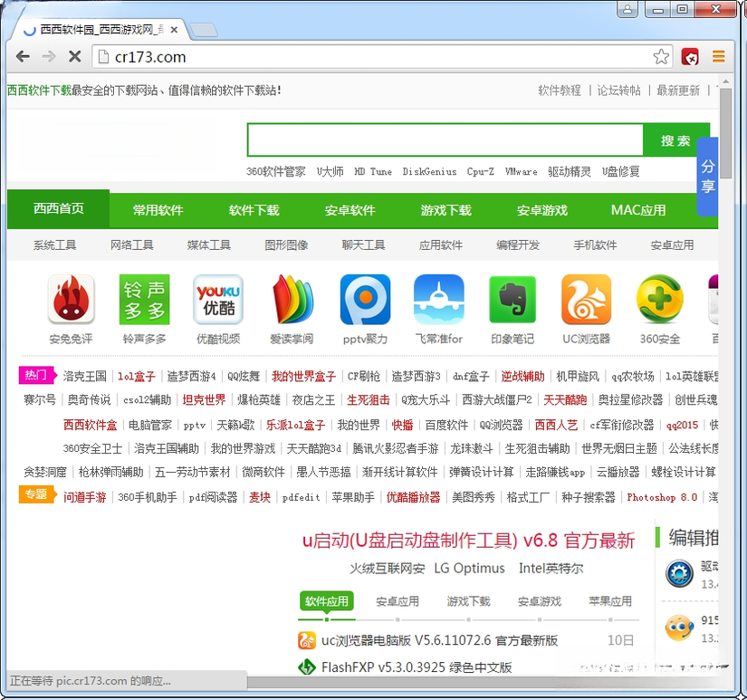Open the red extension icon in the toolbar
The image size is (747, 700).
(x=690, y=57)
